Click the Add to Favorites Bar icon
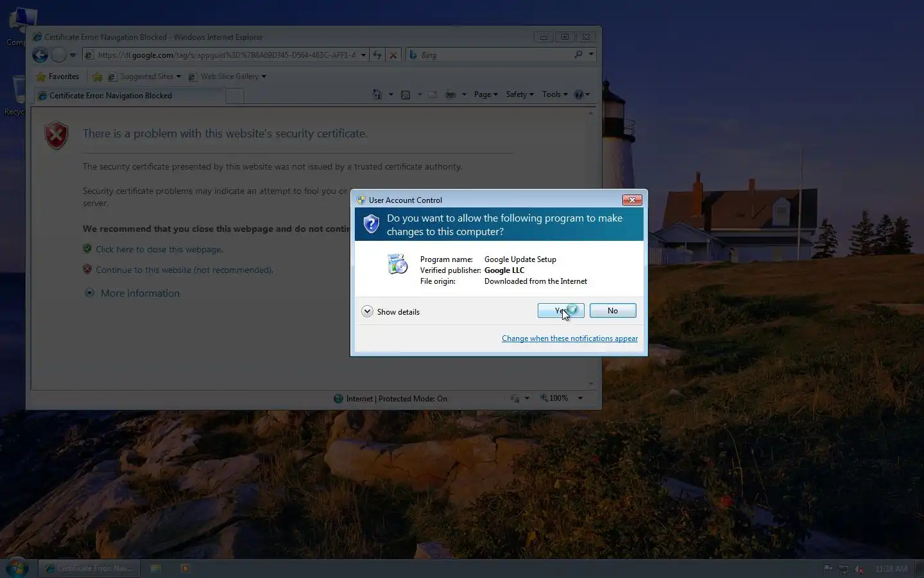Viewport: 924px width, 578px height. coord(98,76)
